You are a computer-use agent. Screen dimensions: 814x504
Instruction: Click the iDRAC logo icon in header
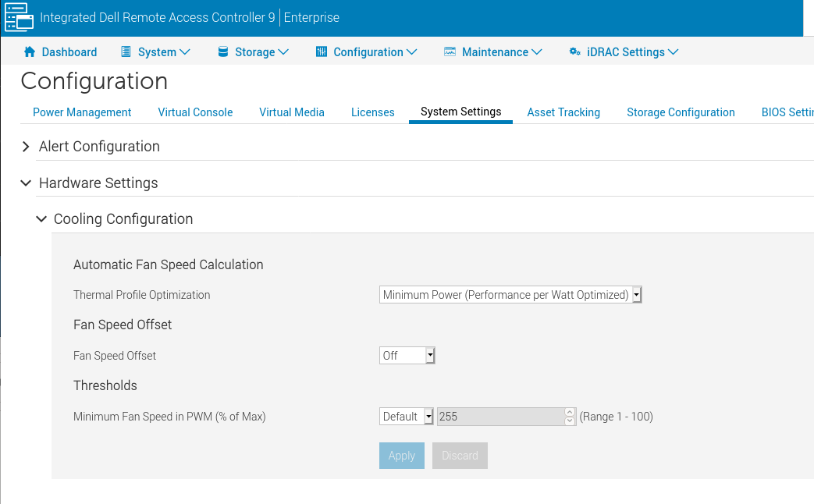tap(20, 17)
